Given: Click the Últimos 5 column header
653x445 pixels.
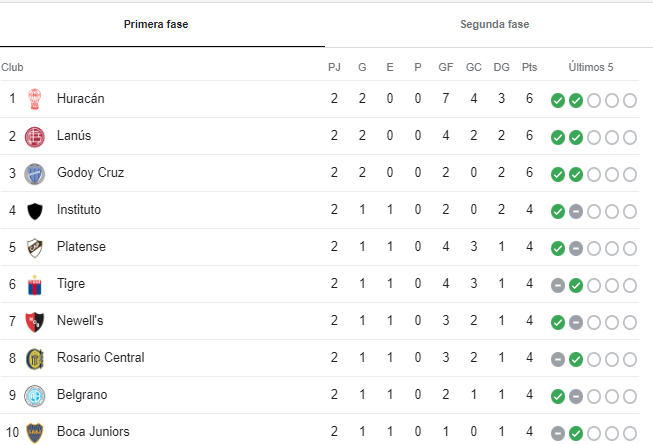Looking at the screenshot, I should point(591,67).
